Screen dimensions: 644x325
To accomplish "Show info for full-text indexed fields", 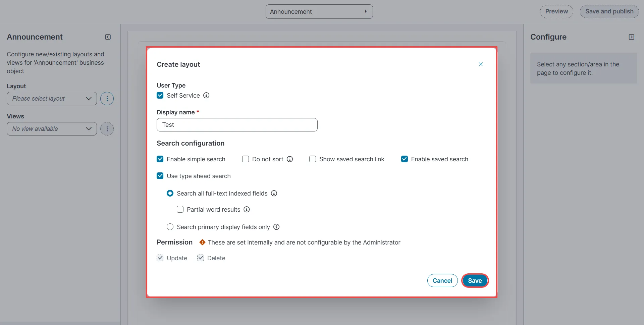I will point(274,193).
